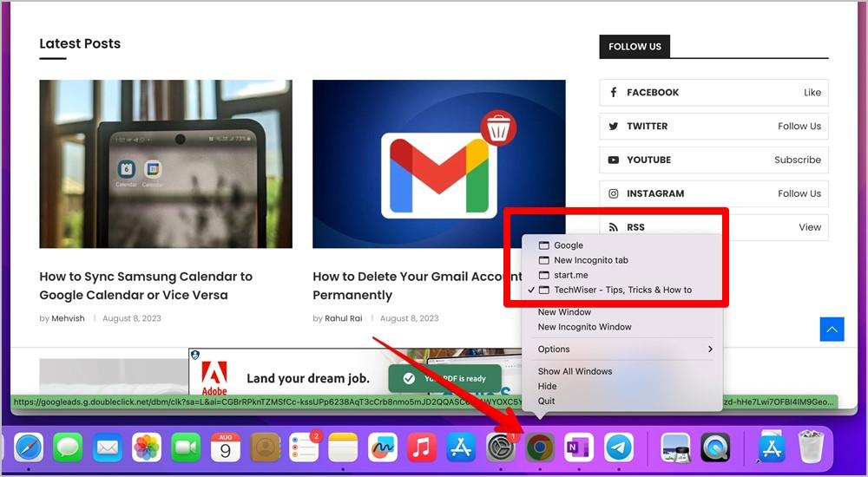The height and width of the screenshot is (477, 868).
Task: Click Follow Us beside Instagram
Action: [799, 193]
